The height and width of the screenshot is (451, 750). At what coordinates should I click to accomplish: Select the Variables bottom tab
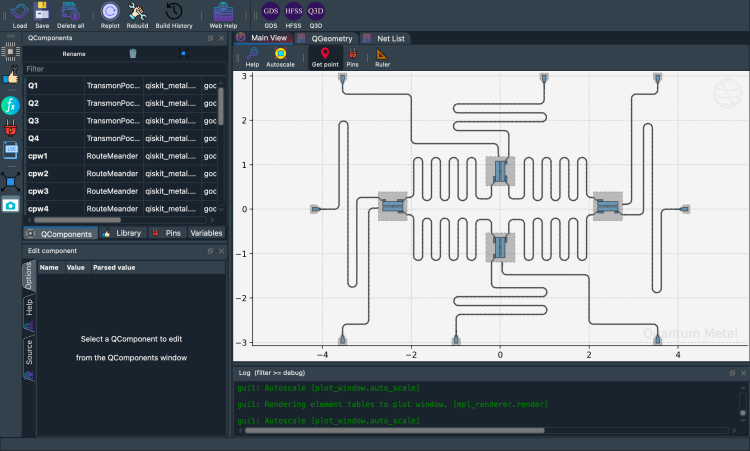coord(206,233)
